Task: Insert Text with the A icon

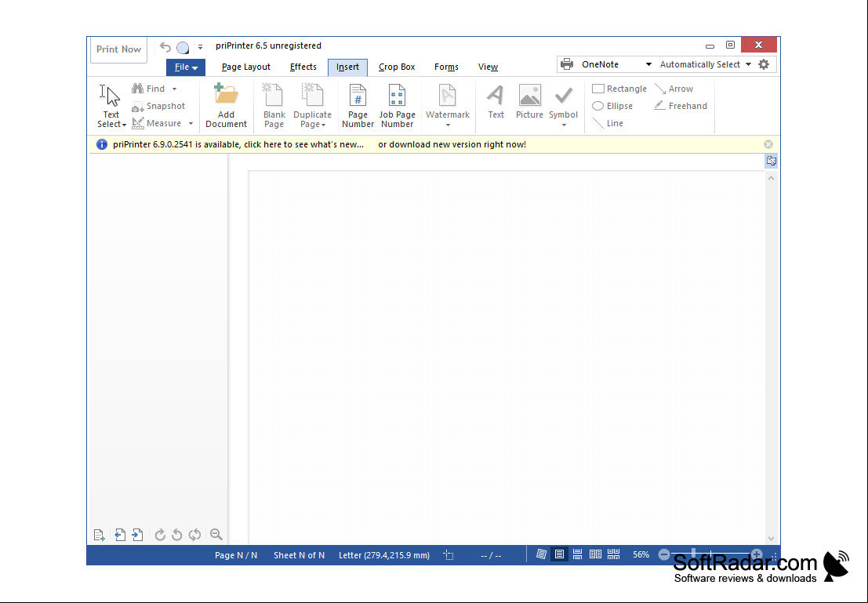Action: click(x=496, y=102)
